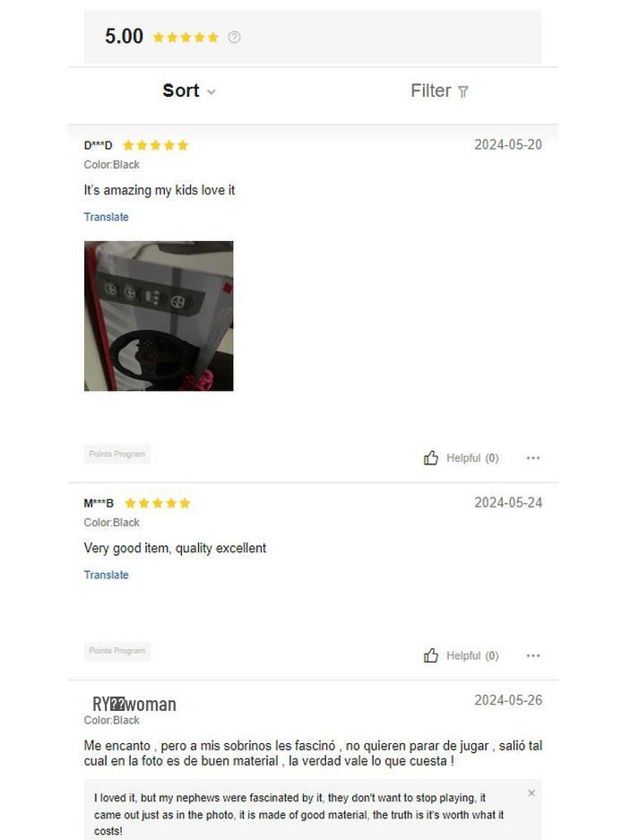Click the overall 5.00 star rating
Viewport: 630px width, 840px height.
pos(186,37)
